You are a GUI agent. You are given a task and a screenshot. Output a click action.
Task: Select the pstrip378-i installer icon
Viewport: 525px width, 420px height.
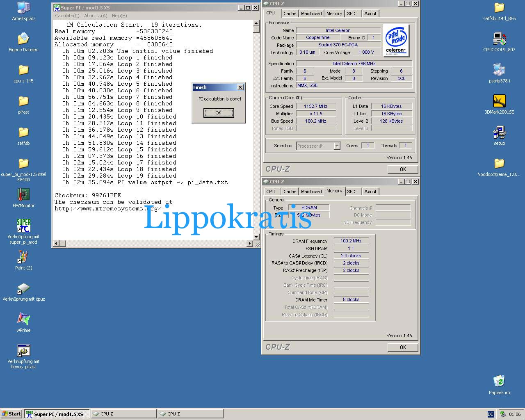[x=499, y=70]
